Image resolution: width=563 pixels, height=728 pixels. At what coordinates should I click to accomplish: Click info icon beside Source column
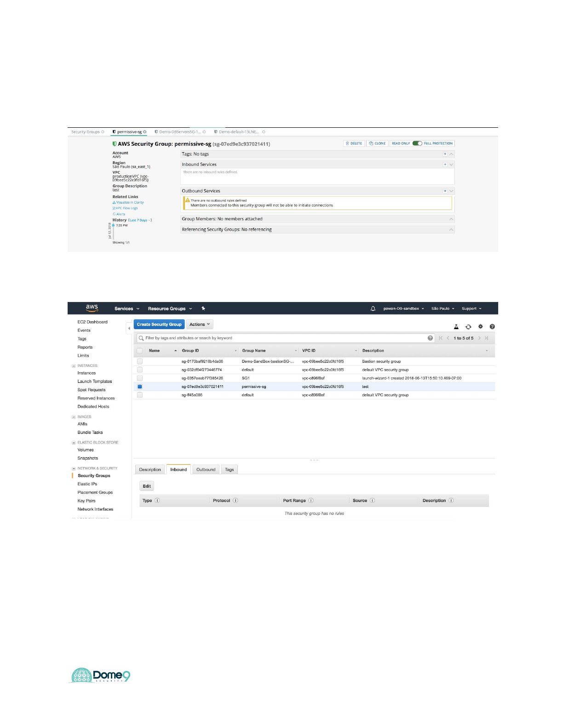[x=373, y=500]
